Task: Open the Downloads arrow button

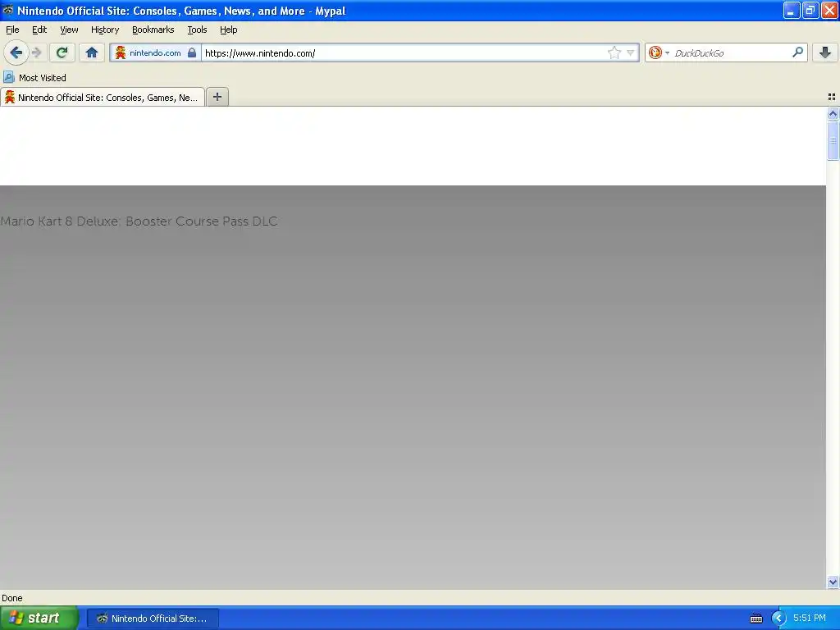Action: point(825,52)
